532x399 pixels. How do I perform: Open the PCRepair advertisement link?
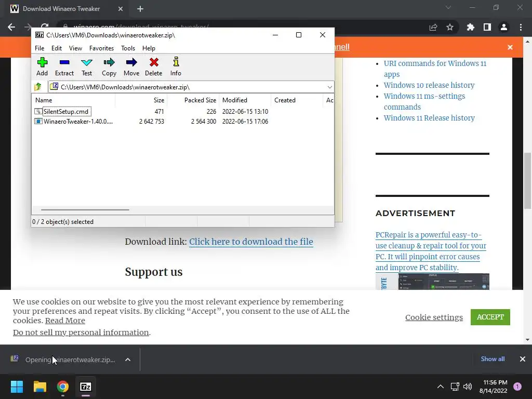coord(431,251)
